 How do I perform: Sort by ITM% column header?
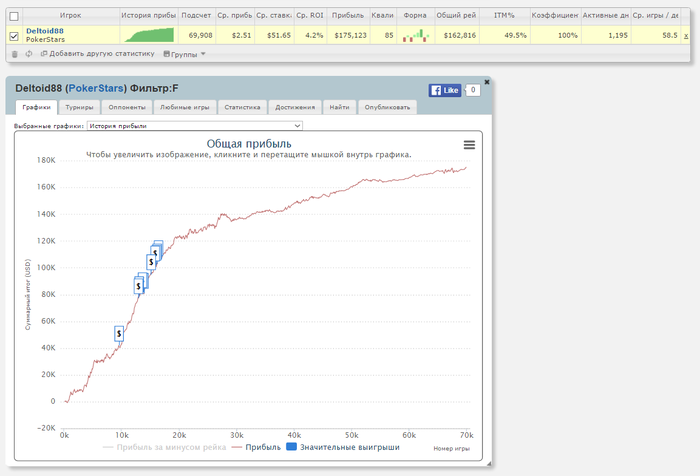click(x=504, y=15)
